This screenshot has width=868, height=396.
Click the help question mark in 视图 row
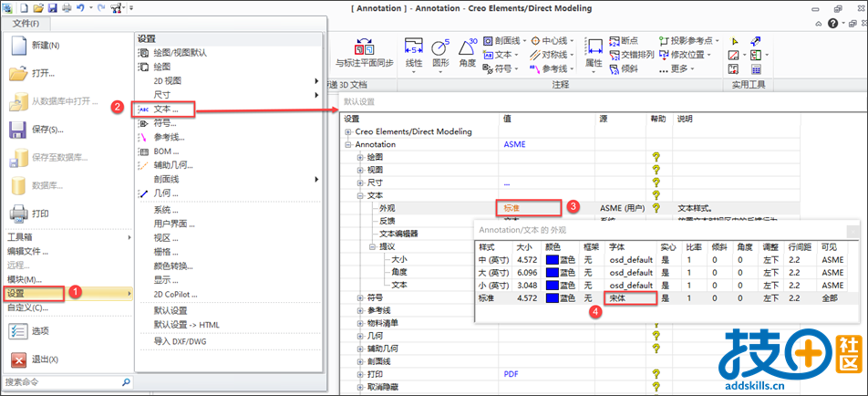point(656,170)
